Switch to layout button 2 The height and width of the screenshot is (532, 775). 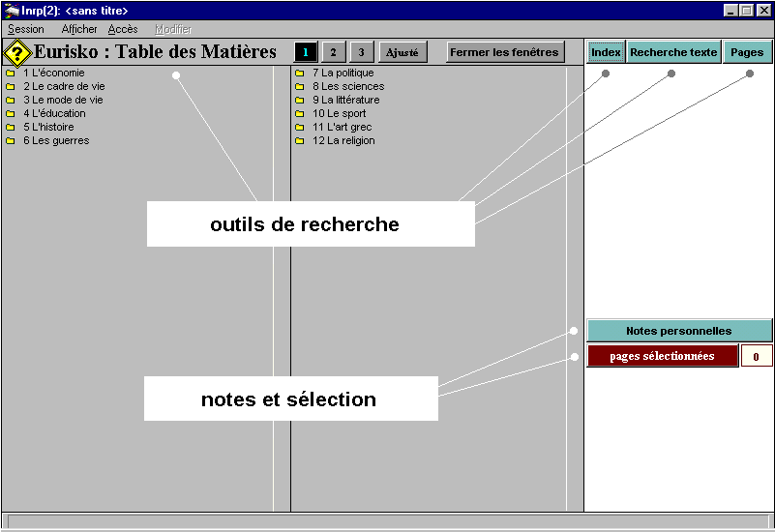[x=333, y=52]
